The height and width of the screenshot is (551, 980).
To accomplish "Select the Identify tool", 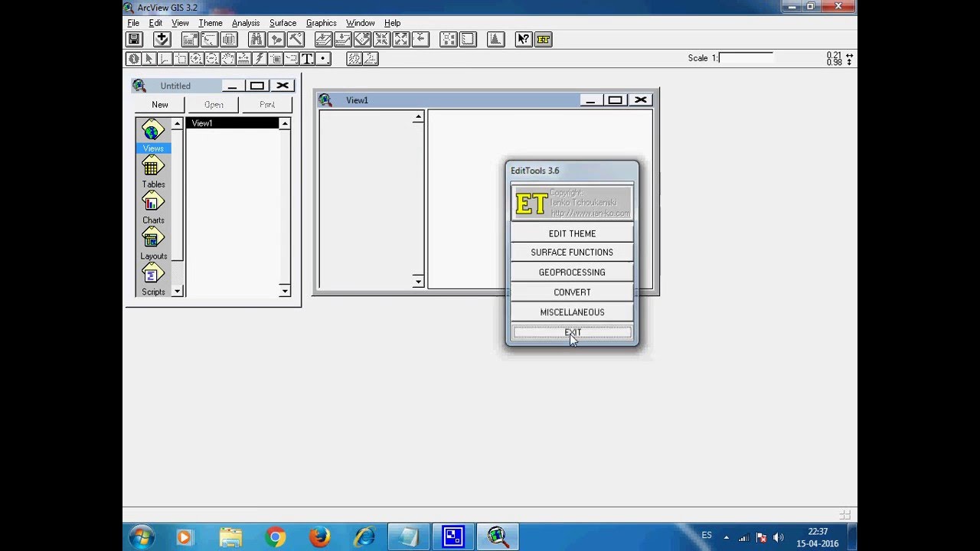I will pos(133,59).
